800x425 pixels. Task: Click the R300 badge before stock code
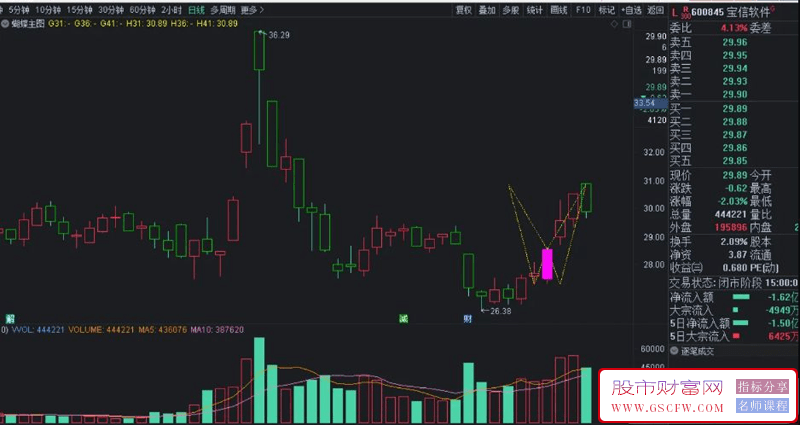pos(685,12)
